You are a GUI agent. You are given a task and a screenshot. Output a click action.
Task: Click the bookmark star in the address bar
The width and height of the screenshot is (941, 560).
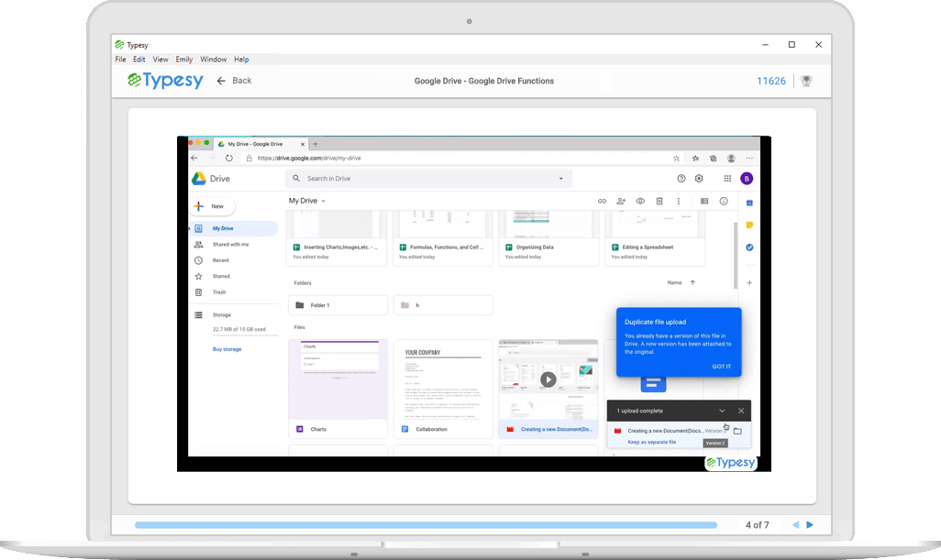pos(675,158)
